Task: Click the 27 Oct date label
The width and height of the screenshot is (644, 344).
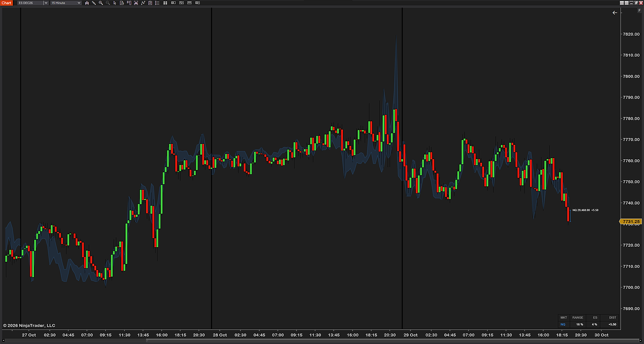Action: pyautogui.click(x=29, y=335)
